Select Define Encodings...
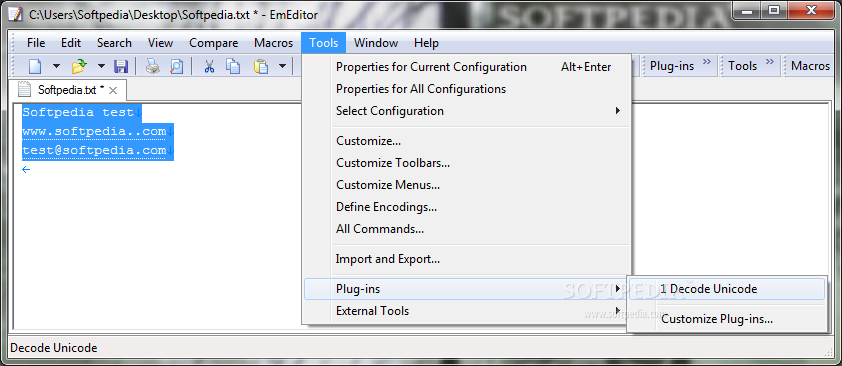 tap(466, 207)
